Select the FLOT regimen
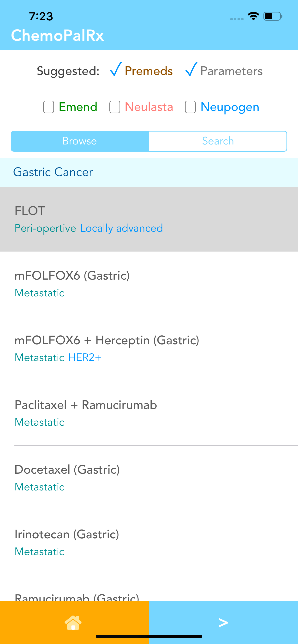298x644 pixels. point(149,219)
